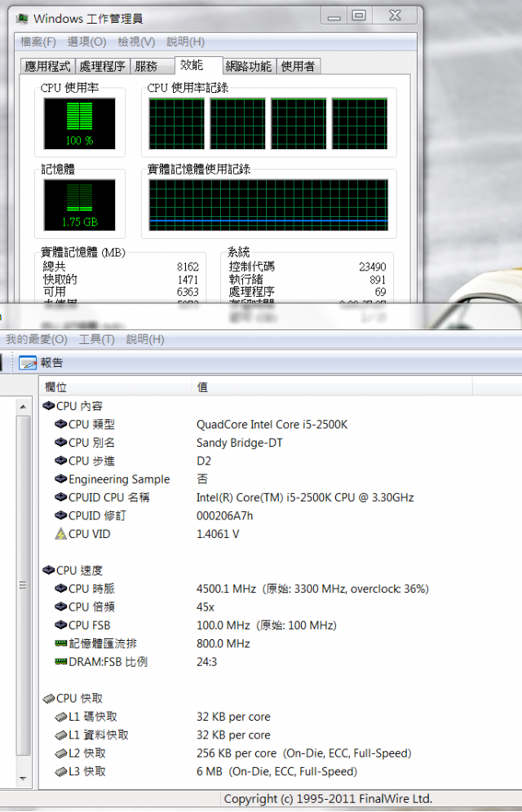Click the CPU 快取 group icon
The width and height of the screenshot is (522, 812).
(x=49, y=698)
